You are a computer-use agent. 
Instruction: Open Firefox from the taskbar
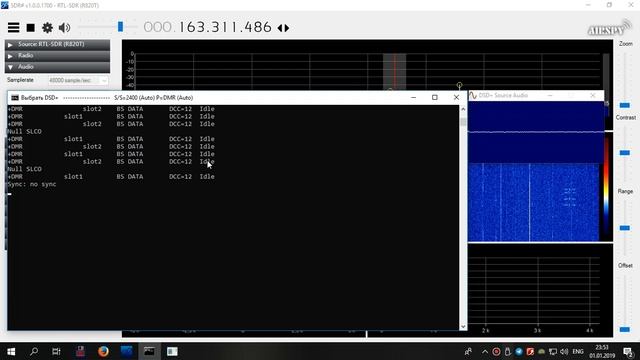coord(103,351)
